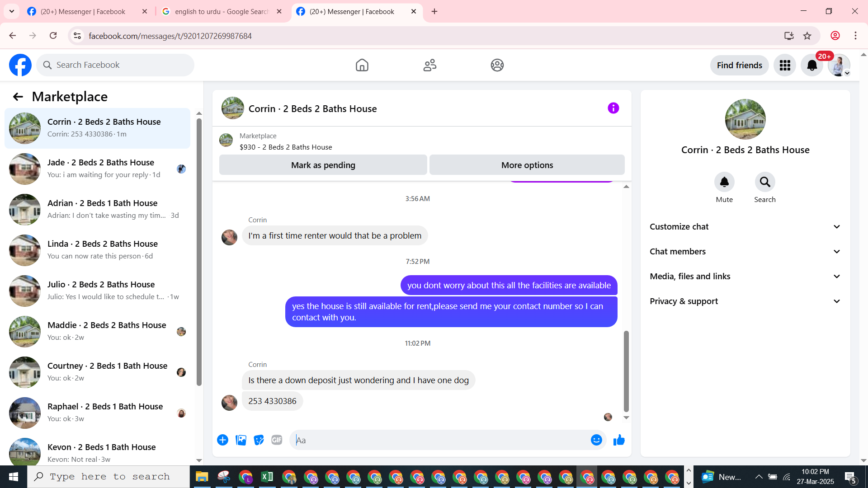Open the Groups icon in top navigation
This screenshot has width=868, height=488.
[497, 65]
